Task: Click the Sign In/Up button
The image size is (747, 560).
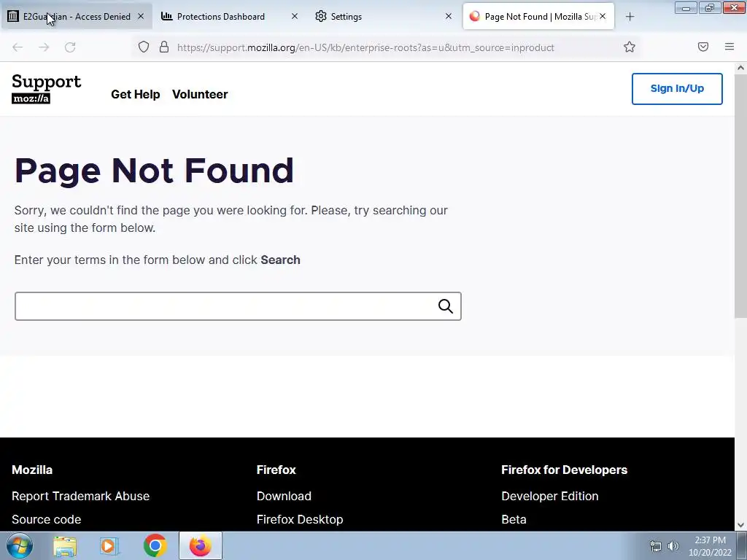Action: tap(677, 88)
